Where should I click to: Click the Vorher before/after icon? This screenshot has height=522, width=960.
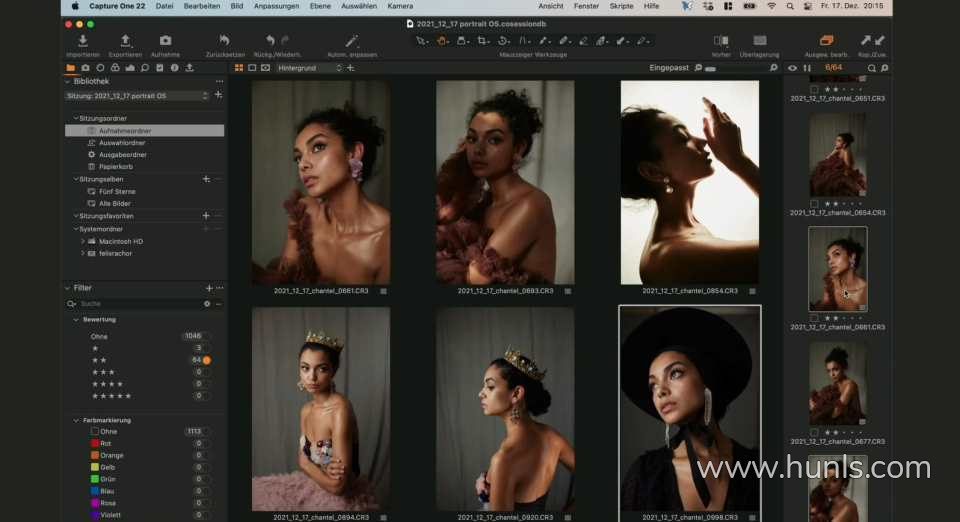[721, 40]
